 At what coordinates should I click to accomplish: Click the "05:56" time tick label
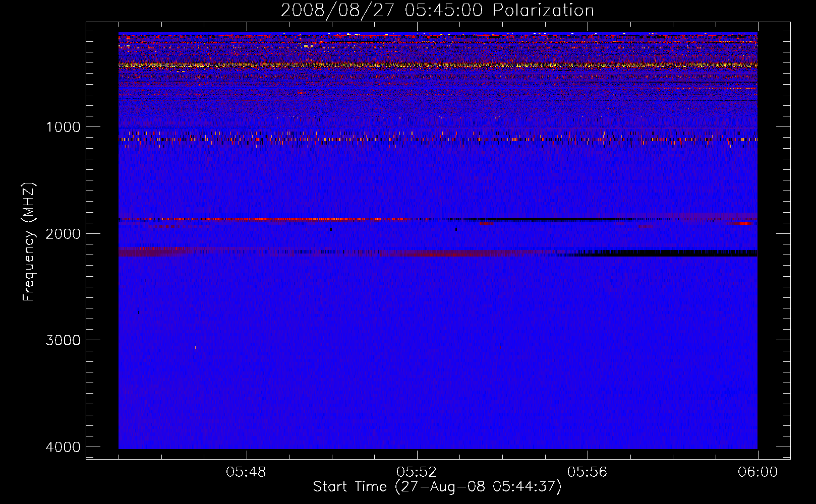pyautogui.click(x=587, y=472)
